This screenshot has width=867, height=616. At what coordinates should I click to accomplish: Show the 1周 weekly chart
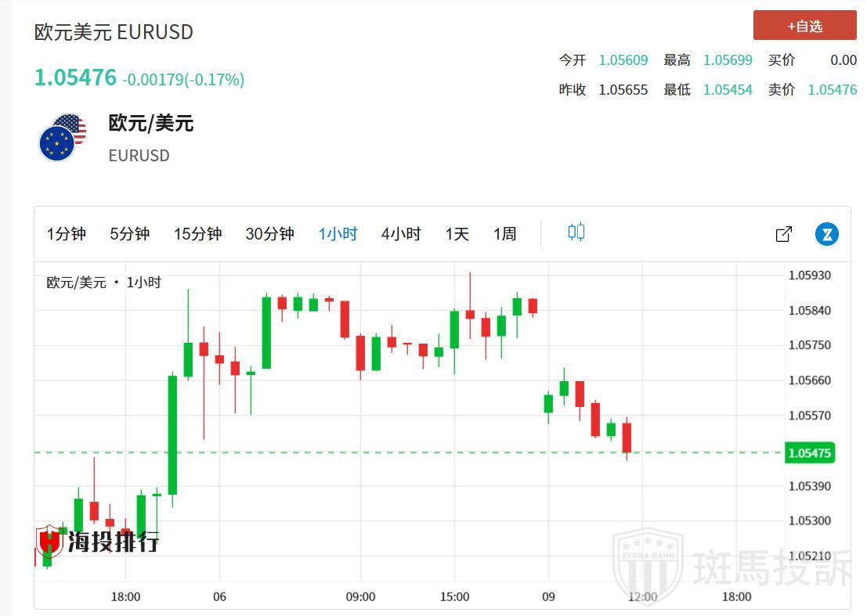[505, 234]
